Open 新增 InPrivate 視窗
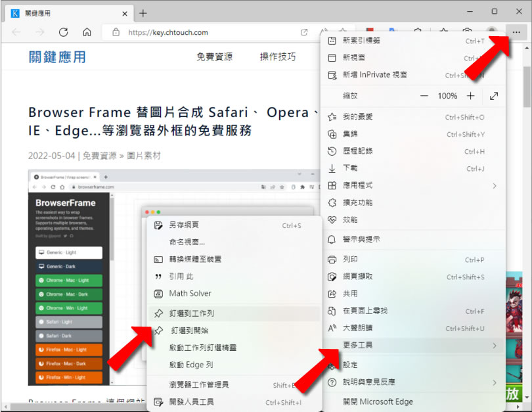Viewport: 532px width, 412px height. point(412,75)
